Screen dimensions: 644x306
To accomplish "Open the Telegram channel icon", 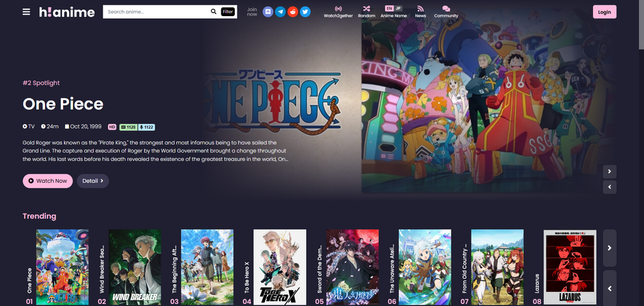I will (280, 12).
